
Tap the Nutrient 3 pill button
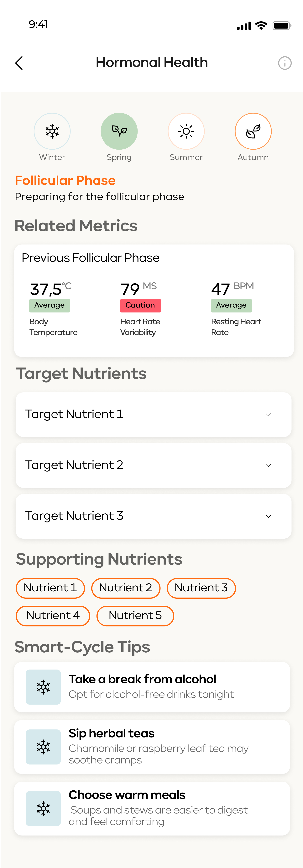pyautogui.click(x=201, y=588)
